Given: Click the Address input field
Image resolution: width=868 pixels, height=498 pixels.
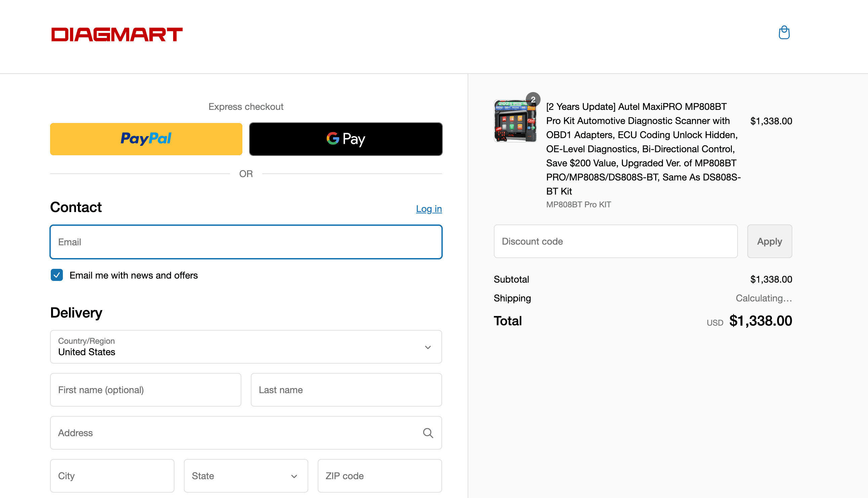Looking at the screenshot, I should 246,433.
